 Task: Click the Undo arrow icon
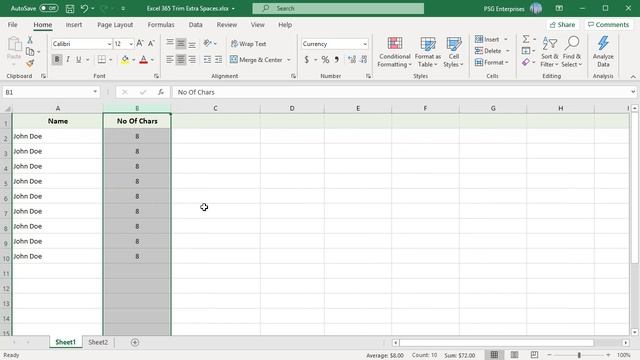(84, 8)
